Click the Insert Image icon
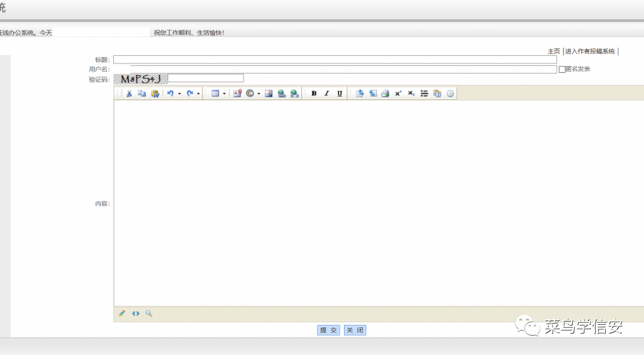 click(269, 94)
